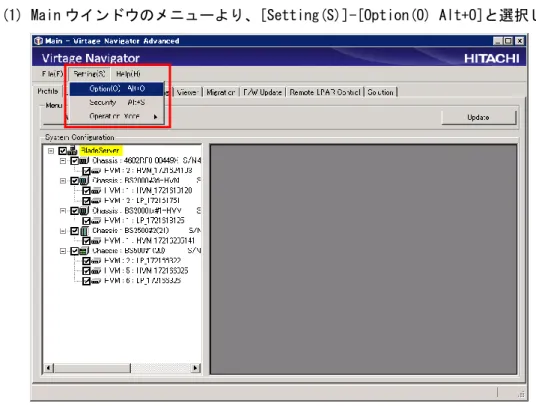536x412 pixels.
Task: Collapse the 4602 chassis tree node
Action: pyautogui.click(x=63, y=161)
